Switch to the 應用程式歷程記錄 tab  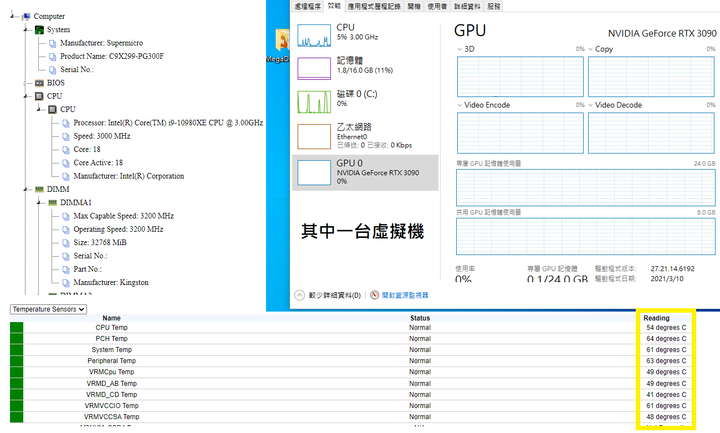click(374, 6)
